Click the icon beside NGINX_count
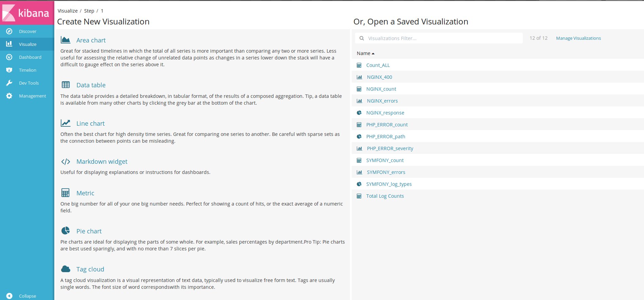644x300 pixels. pyautogui.click(x=359, y=89)
